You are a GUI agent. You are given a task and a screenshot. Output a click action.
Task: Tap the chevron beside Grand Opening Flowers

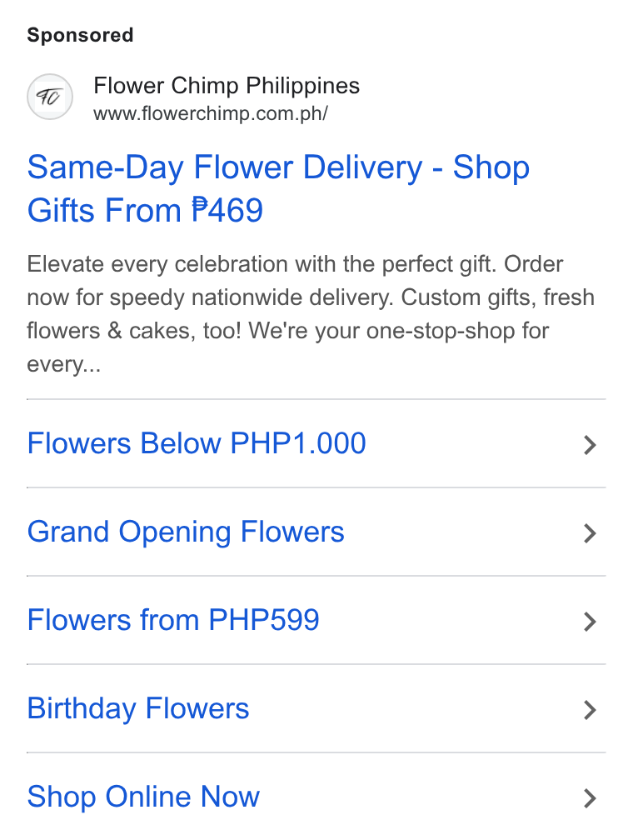(590, 533)
